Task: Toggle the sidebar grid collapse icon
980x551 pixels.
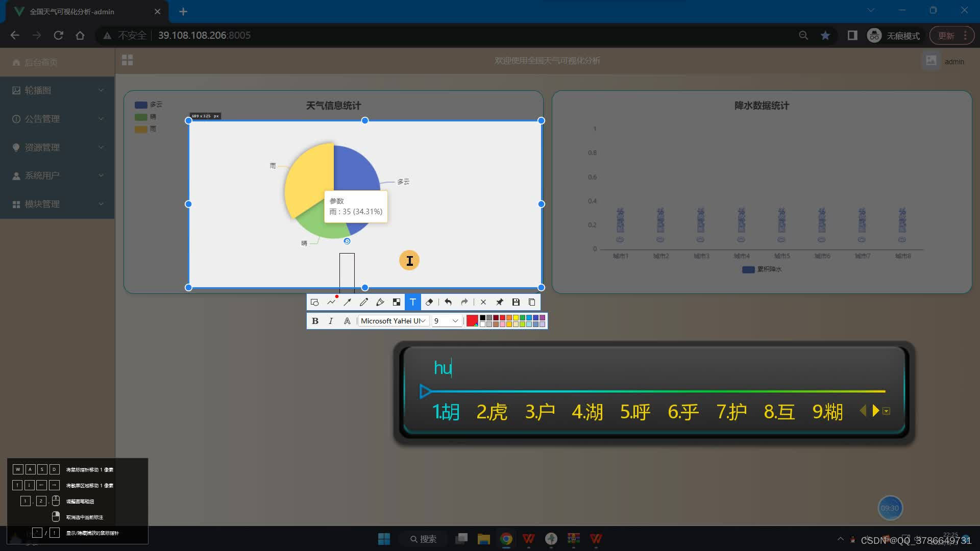Action: (x=127, y=60)
